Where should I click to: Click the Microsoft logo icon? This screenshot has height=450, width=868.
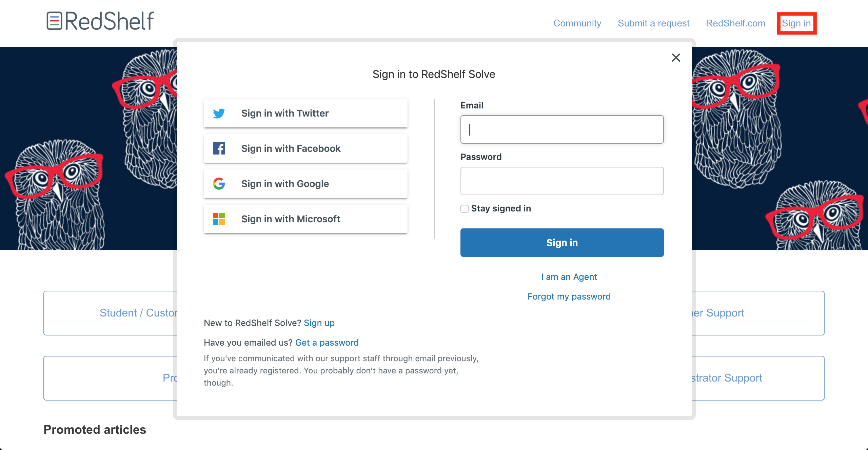coord(219,219)
